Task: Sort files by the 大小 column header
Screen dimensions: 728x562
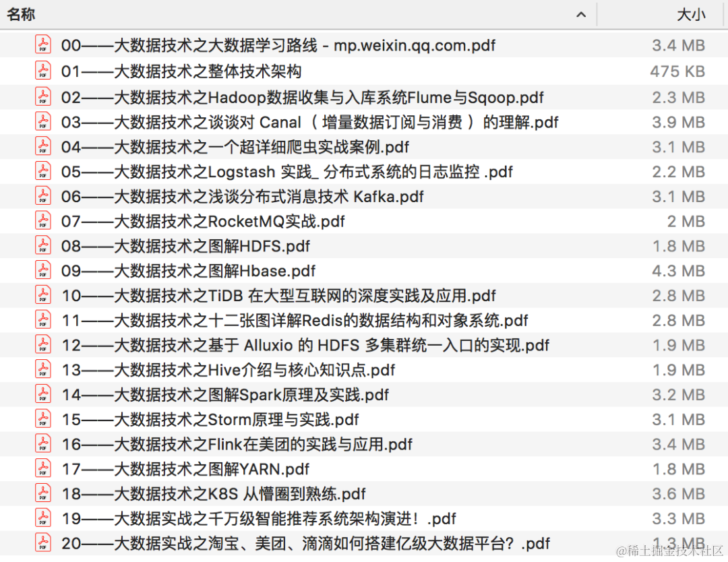Action: coord(691,14)
